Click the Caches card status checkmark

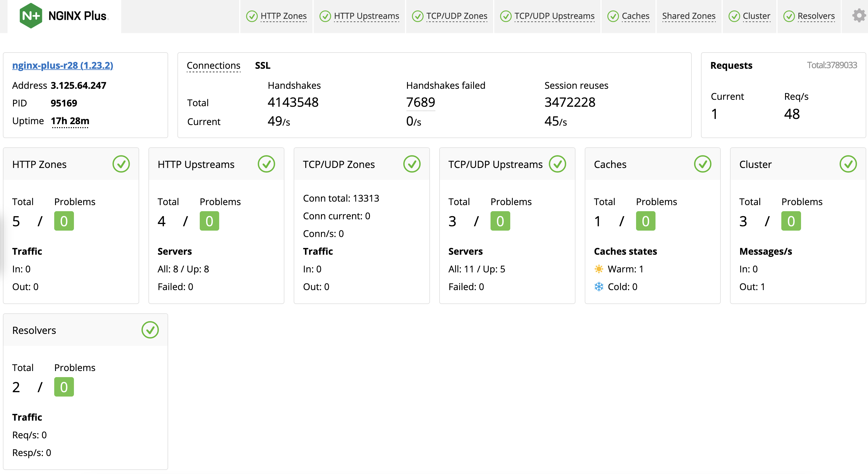pyautogui.click(x=702, y=164)
